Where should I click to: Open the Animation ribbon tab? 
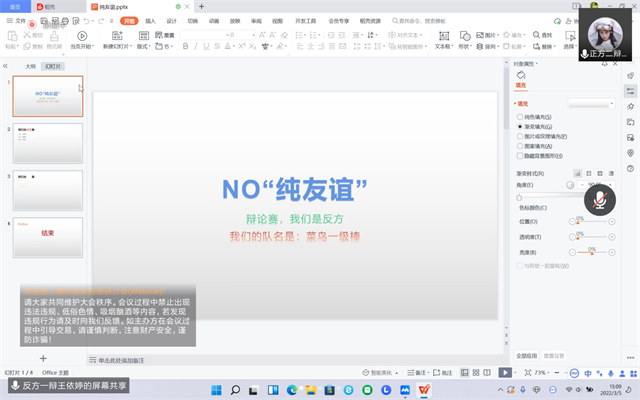pyautogui.click(x=214, y=21)
